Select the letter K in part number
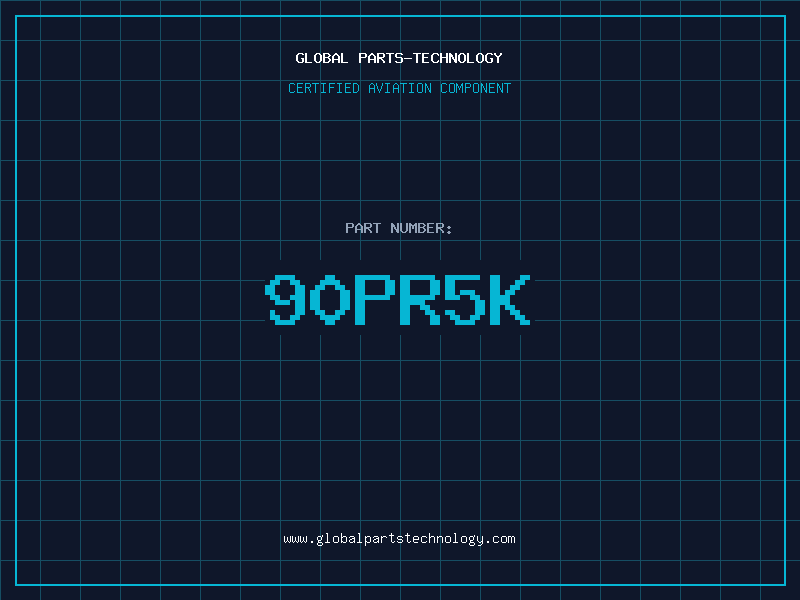The height and width of the screenshot is (600, 800). (509, 300)
